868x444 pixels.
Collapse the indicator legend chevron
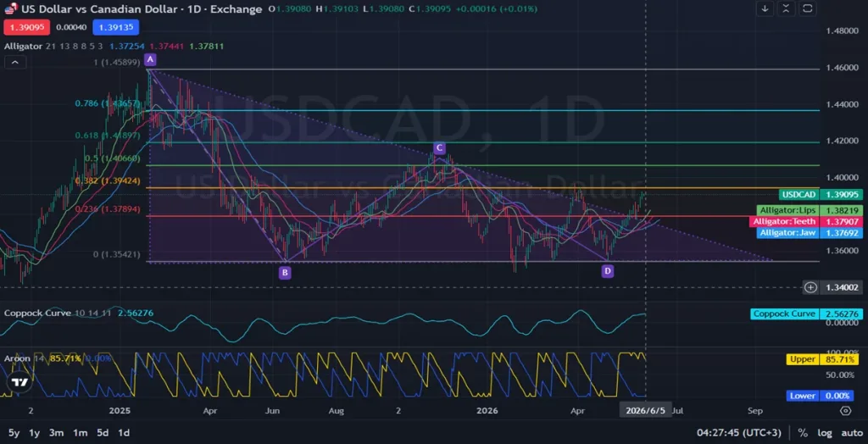[x=15, y=63]
